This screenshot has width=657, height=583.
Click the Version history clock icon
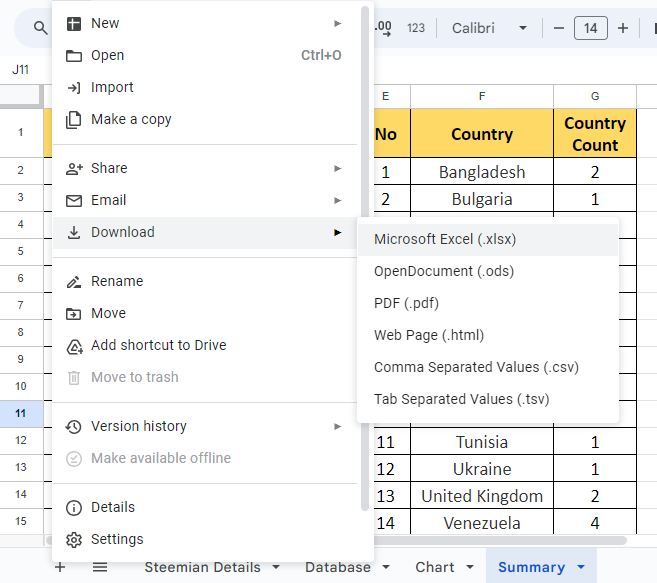coord(73,426)
